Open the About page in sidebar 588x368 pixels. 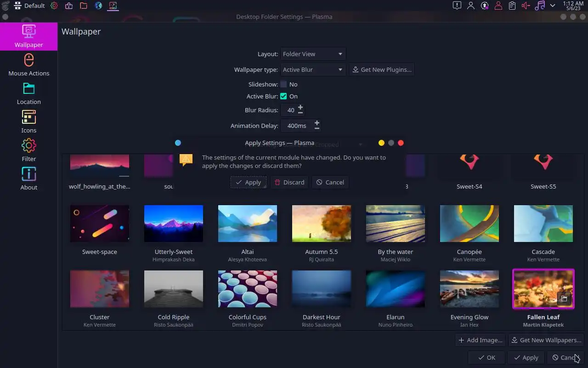(x=28, y=179)
